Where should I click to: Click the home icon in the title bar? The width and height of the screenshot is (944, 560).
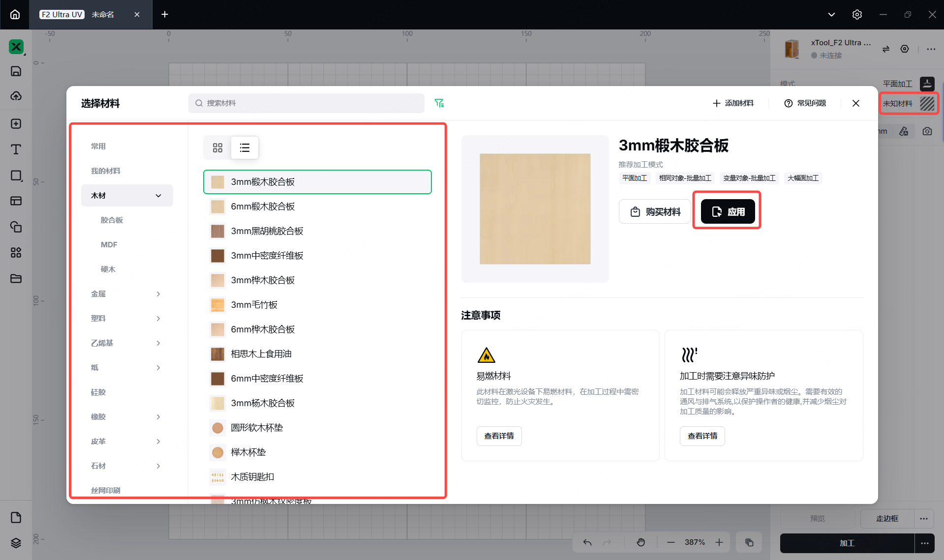(15, 14)
